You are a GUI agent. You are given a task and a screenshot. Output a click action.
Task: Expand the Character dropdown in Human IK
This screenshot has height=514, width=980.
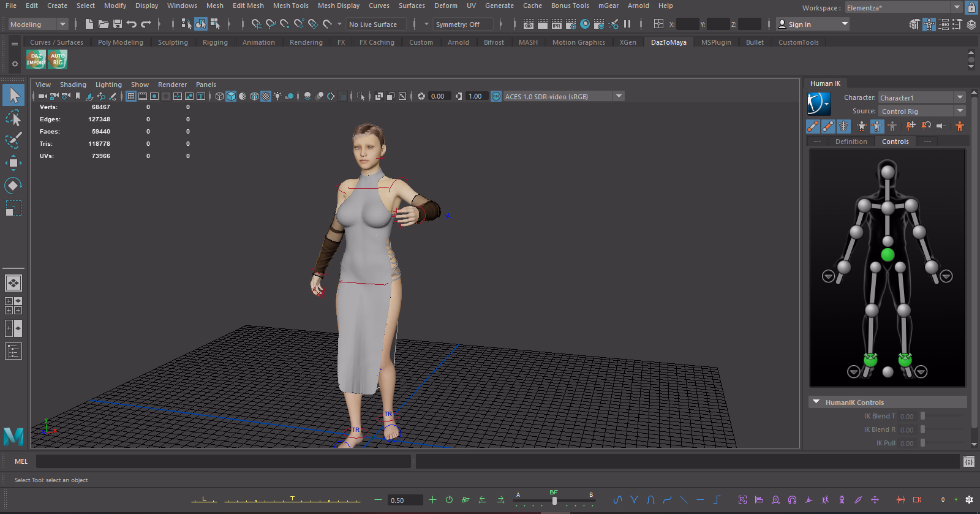960,97
